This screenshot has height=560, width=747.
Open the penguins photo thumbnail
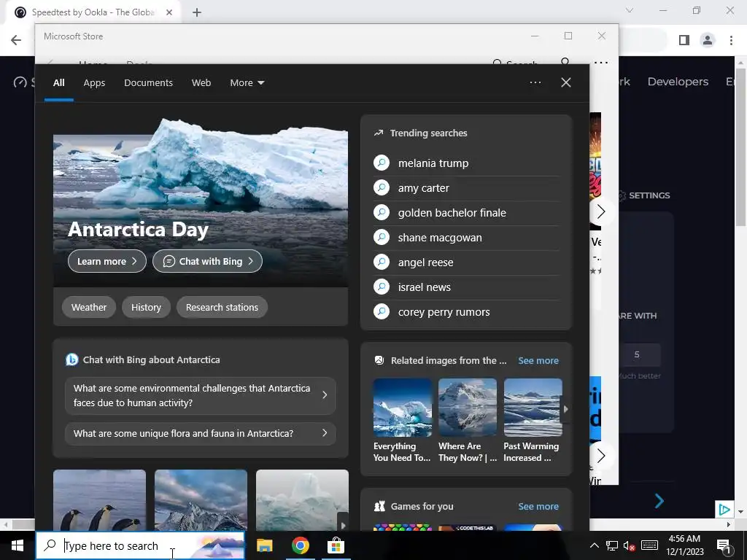[x=99, y=500]
